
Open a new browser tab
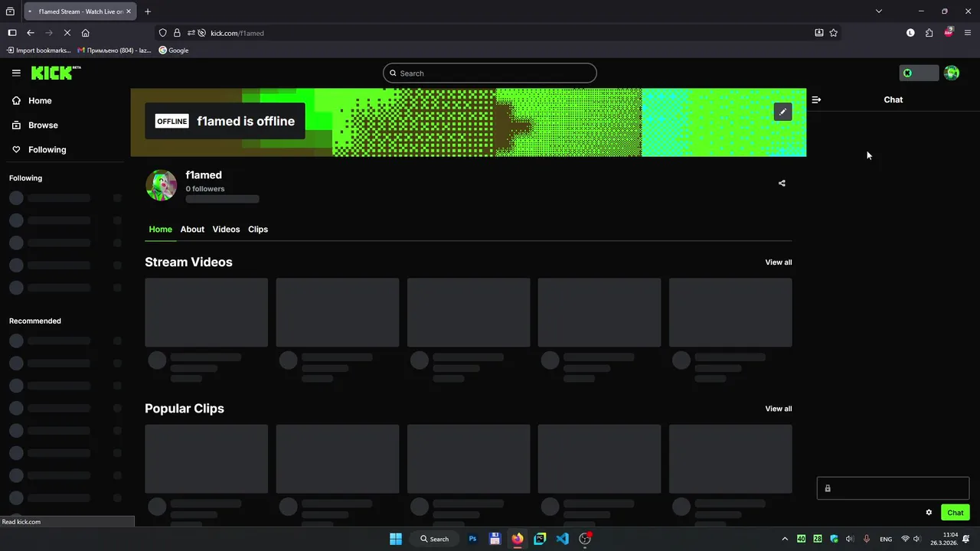coord(148,11)
